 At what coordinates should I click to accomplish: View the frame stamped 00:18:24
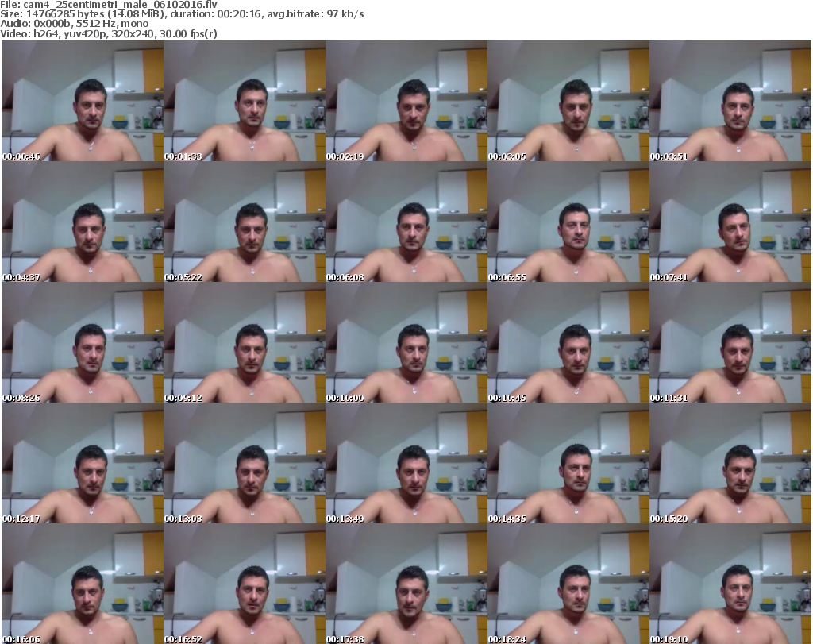click(568, 584)
